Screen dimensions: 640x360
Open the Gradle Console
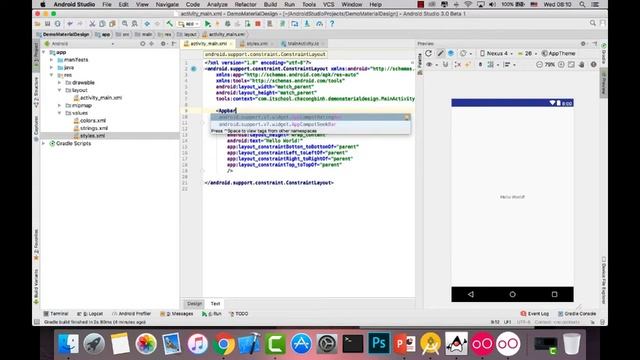577,314
